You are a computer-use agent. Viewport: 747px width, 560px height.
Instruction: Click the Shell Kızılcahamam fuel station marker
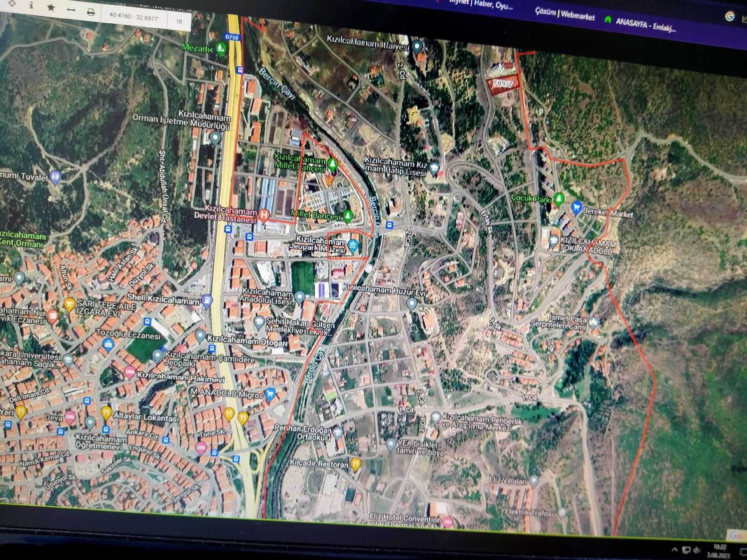coord(207,301)
